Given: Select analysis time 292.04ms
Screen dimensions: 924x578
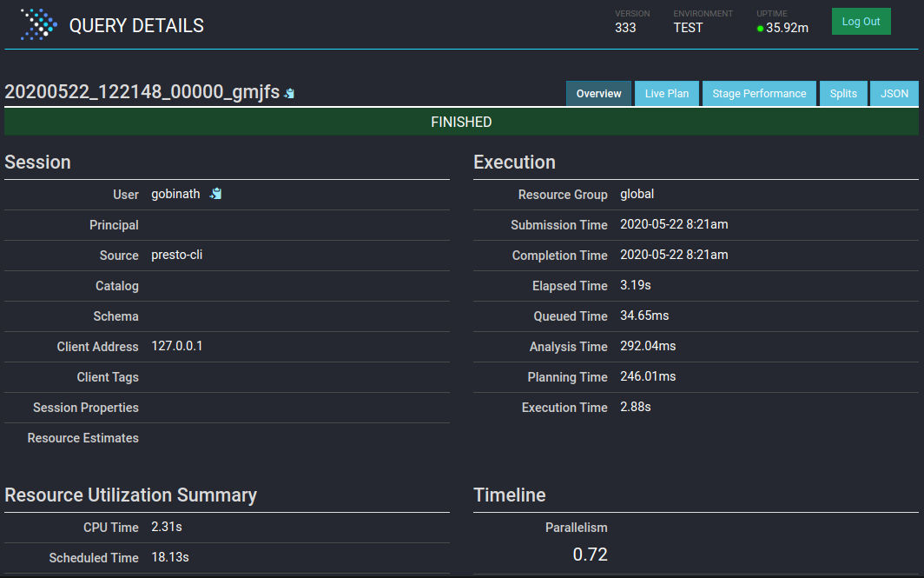Looking at the screenshot, I should click(x=648, y=346).
